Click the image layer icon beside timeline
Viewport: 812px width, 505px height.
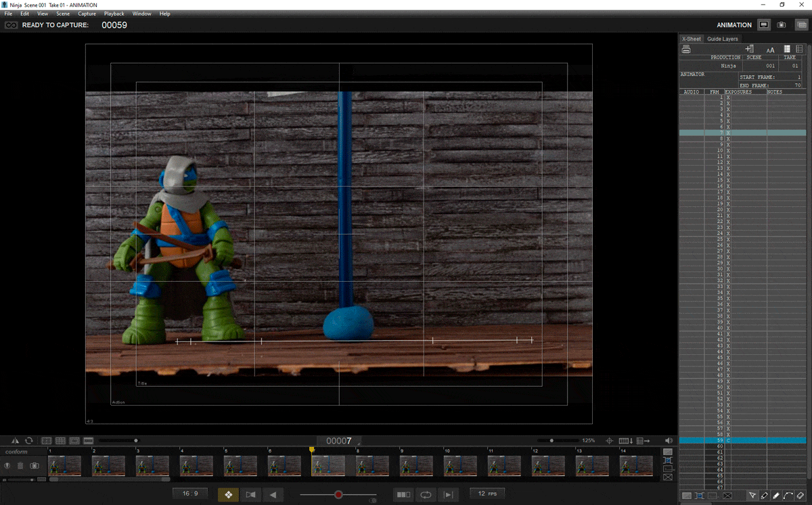click(668, 452)
